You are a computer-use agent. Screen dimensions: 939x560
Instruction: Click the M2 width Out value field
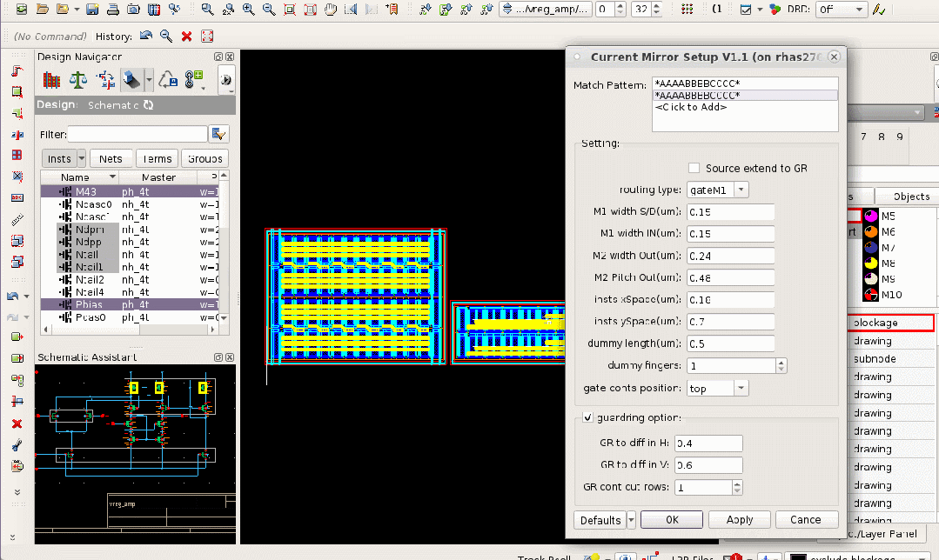[x=731, y=256]
